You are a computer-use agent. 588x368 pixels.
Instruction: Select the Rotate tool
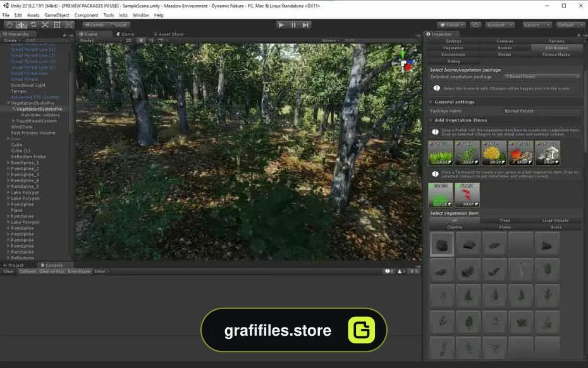pyautogui.click(x=34, y=25)
